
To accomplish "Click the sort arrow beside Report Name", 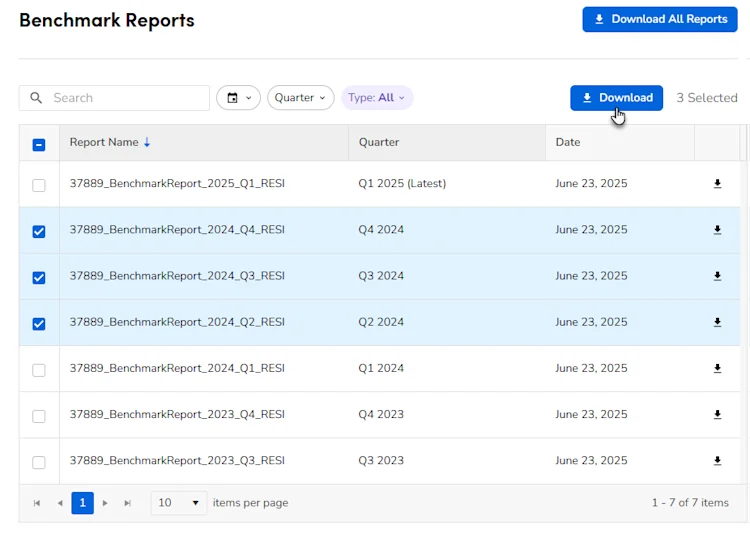I will (x=147, y=142).
